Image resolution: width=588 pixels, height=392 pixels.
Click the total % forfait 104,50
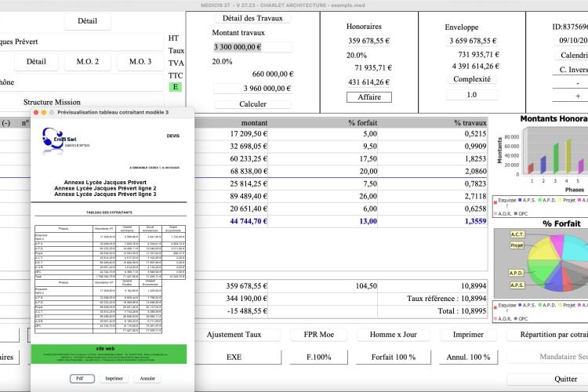point(323,286)
